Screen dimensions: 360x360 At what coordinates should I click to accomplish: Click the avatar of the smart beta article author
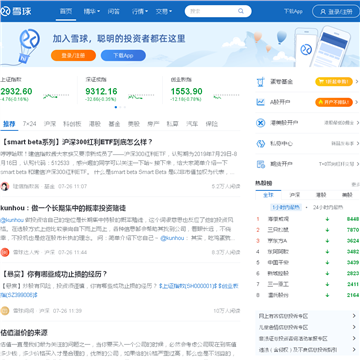[x=5, y=186]
